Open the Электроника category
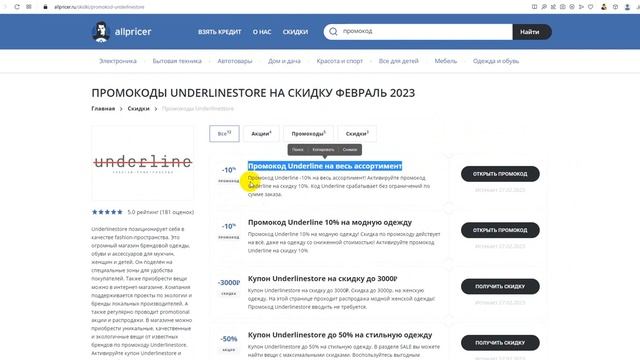 (118, 61)
